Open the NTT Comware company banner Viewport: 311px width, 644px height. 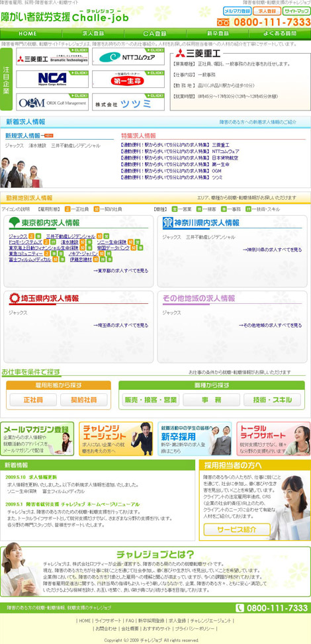click(x=128, y=57)
